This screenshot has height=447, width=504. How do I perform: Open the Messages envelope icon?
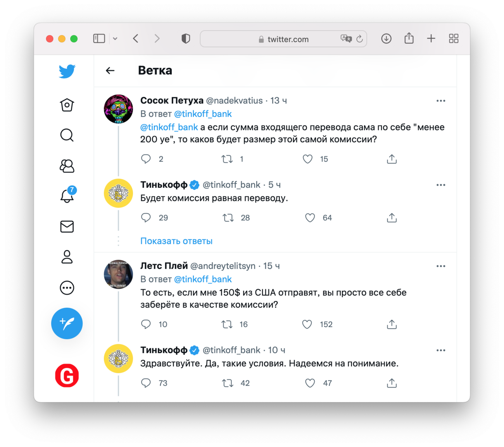(x=67, y=226)
